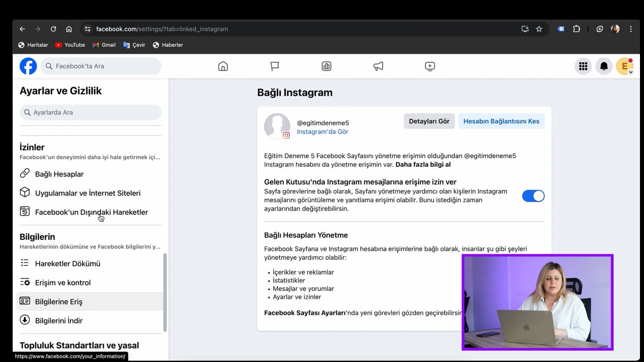The width and height of the screenshot is (644, 362).
Task: Click Hesabın Bağlantısını Kes button
Action: click(501, 121)
